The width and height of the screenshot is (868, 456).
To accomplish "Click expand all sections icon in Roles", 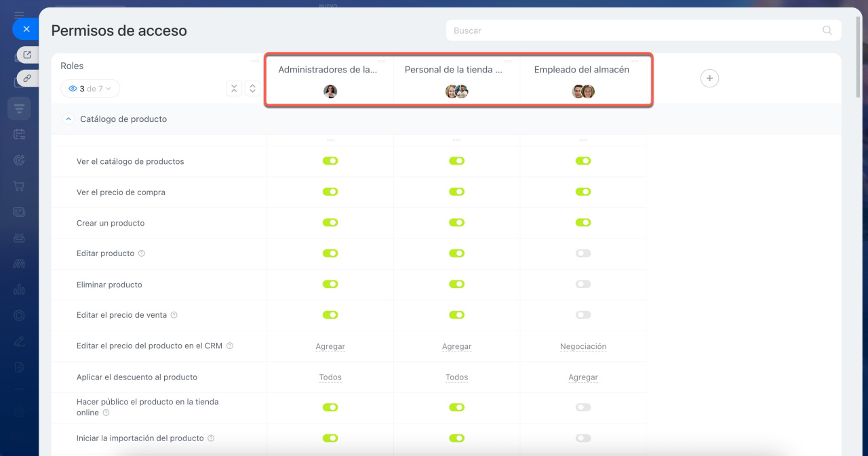I will pyautogui.click(x=252, y=89).
